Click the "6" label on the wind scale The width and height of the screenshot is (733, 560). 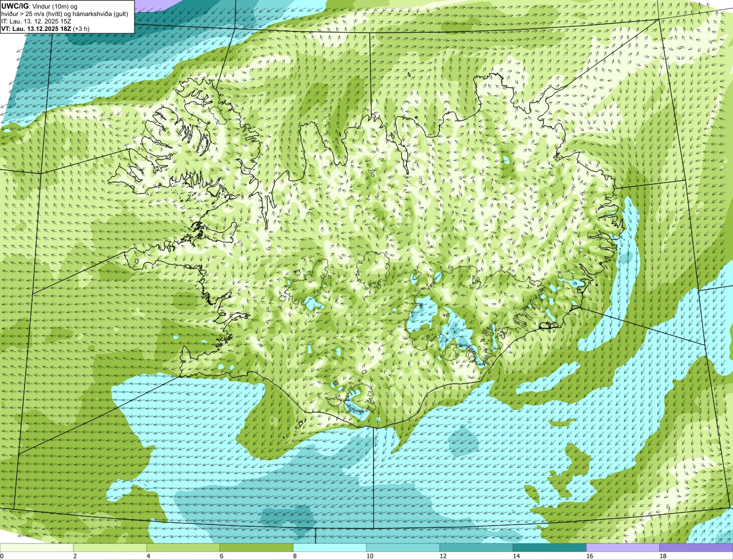click(222, 556)
